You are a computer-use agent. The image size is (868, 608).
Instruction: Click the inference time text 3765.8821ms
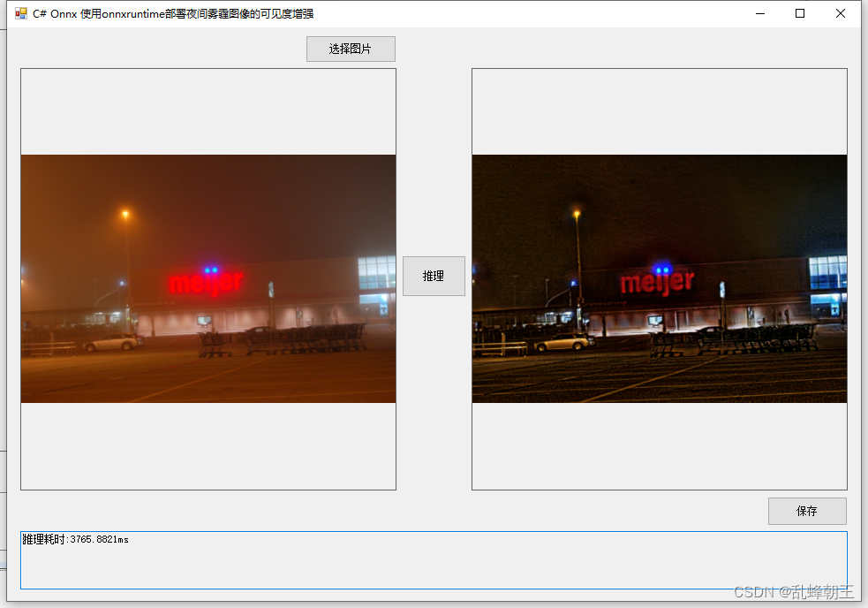tap(76, 536)
